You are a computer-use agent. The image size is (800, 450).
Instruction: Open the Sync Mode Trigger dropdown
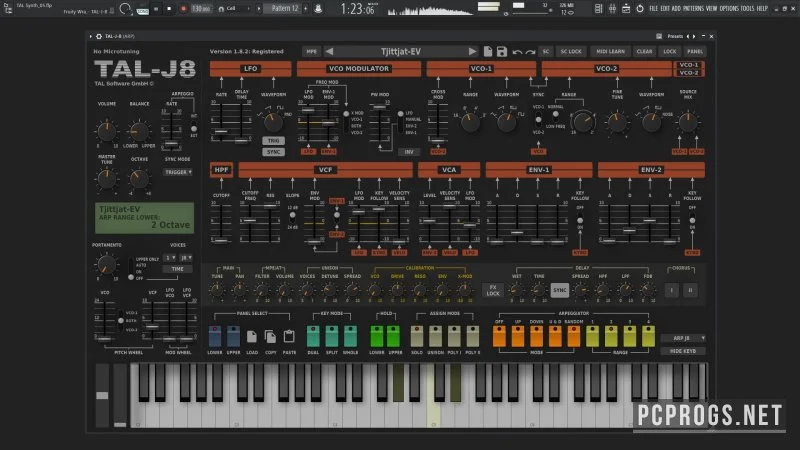tap(178, 172)
